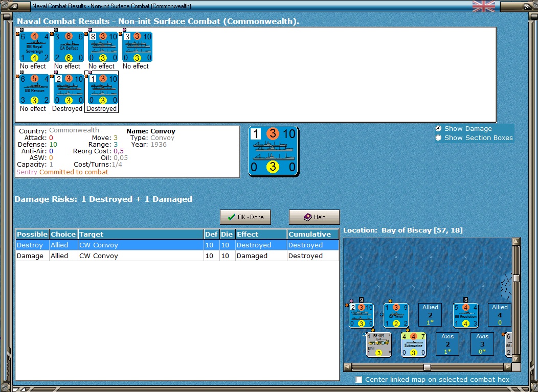Click the map vertical scrollbar down arrow
538x392 pixels.
(x=516, y=358)
